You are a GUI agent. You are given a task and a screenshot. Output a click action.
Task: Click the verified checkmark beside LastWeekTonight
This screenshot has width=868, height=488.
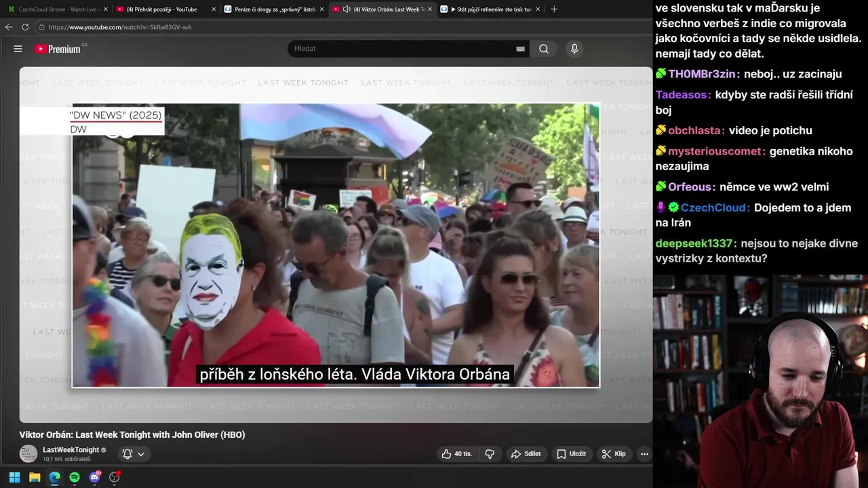coord(104,450)
